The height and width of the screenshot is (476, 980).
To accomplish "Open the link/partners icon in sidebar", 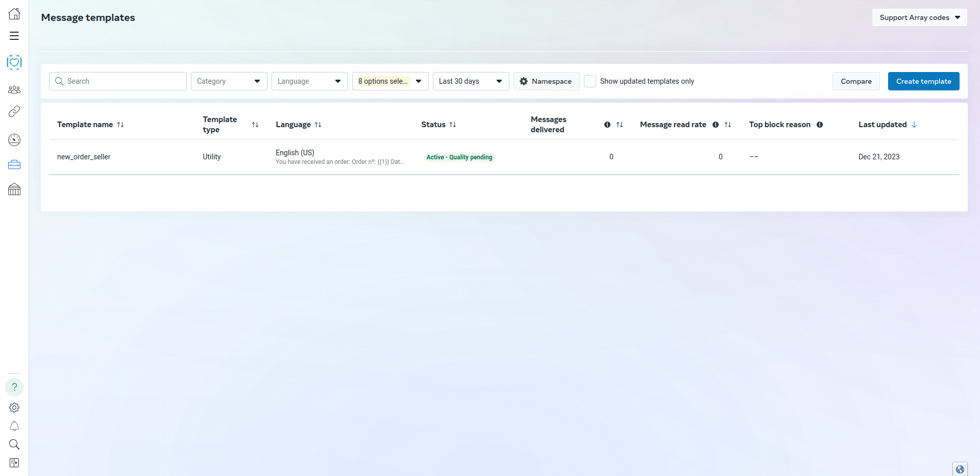I will click(14, 111).
